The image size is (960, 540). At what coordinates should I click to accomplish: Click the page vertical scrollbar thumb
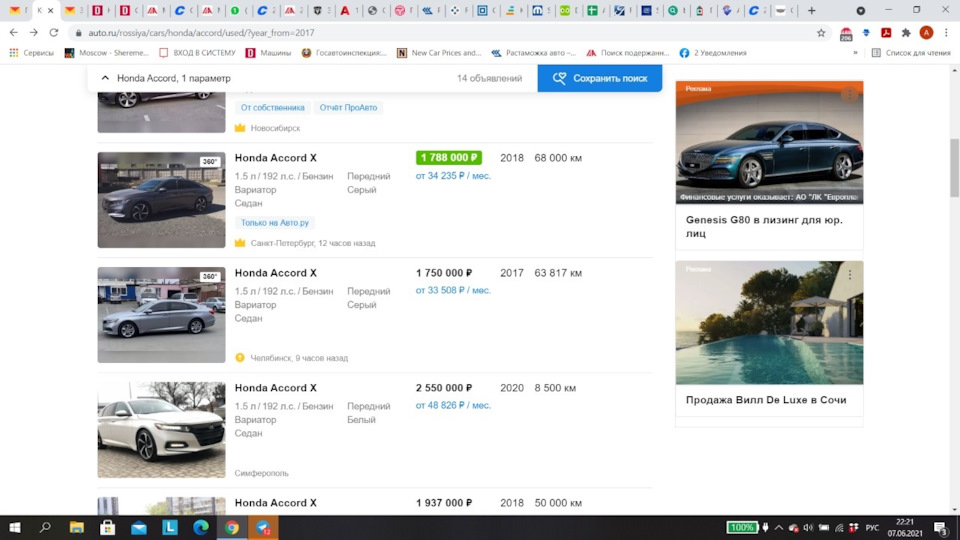(x=954, y=168)
